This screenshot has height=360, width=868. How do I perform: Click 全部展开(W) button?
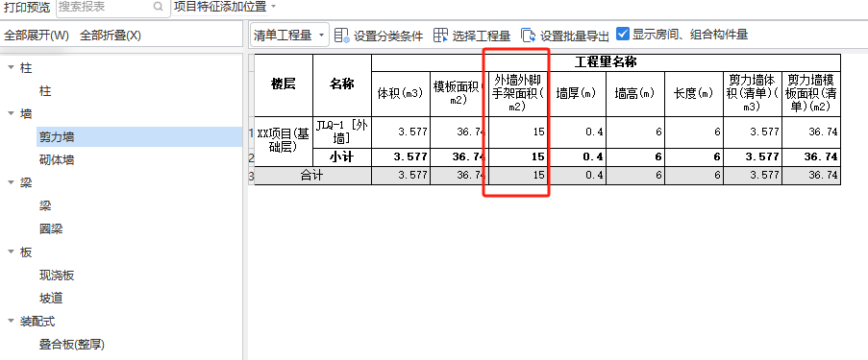point(37,36)
